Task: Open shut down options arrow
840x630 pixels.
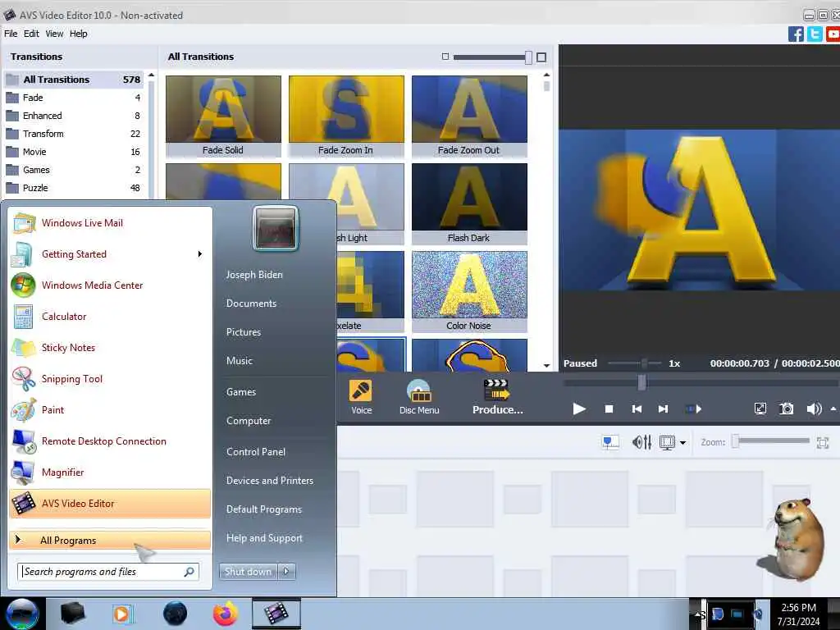Action: [x=286, y=572]
